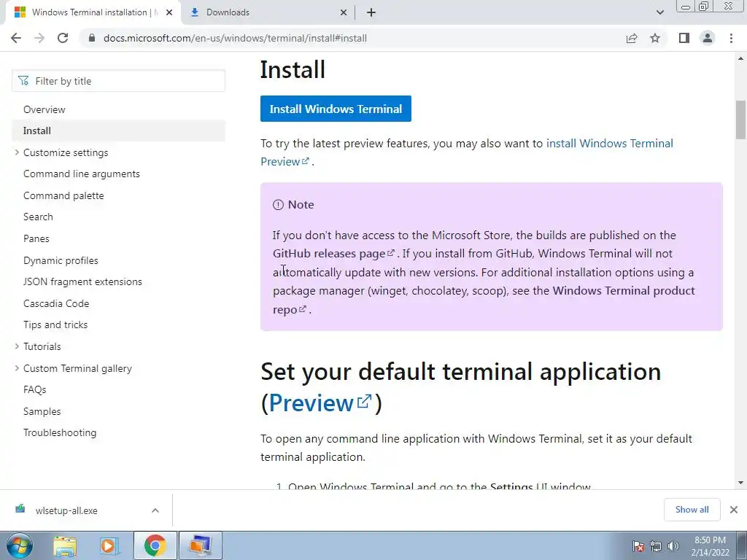Share this page via share icon
The width and height of the screenshot is (747, 560).
[632, 38]
